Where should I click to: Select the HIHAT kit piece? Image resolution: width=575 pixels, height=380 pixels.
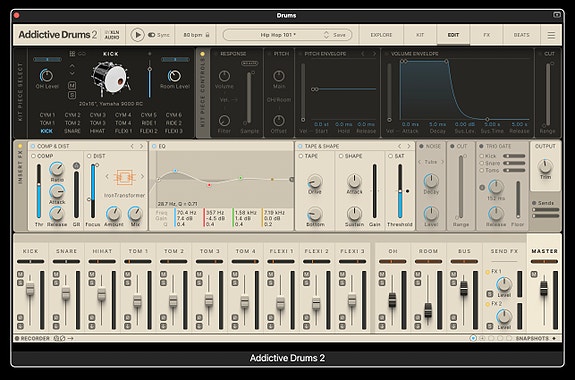tap(98, 131)
